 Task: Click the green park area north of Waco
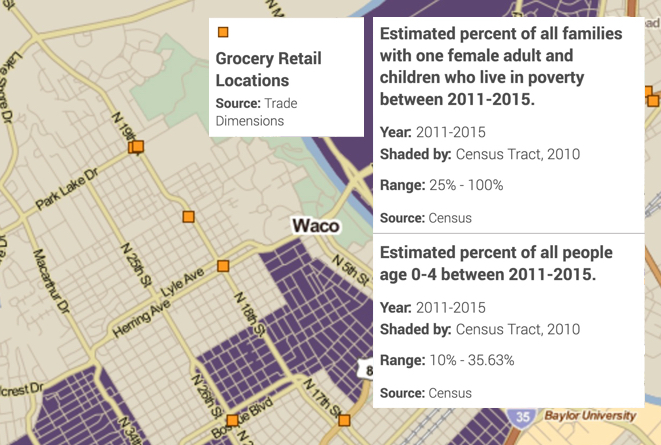[169, 84]
